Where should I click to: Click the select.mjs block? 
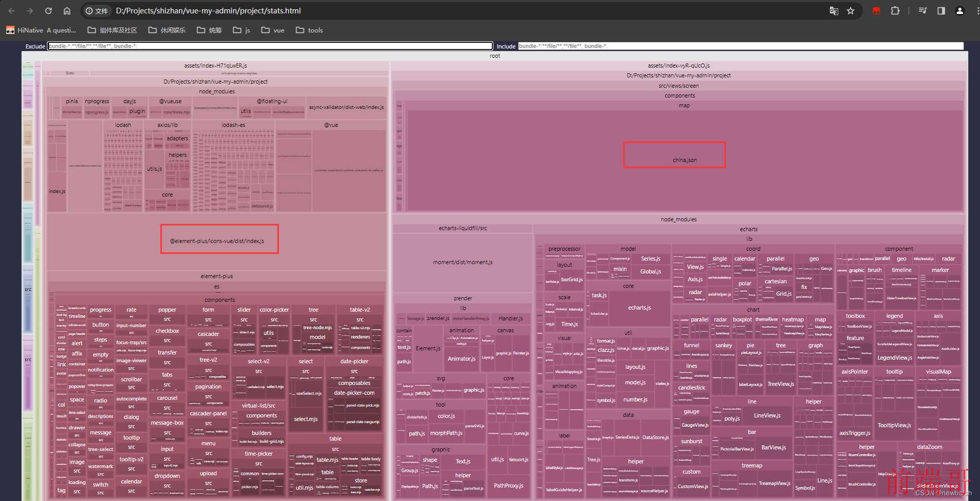pyautogui.click(x=306, y=419)
